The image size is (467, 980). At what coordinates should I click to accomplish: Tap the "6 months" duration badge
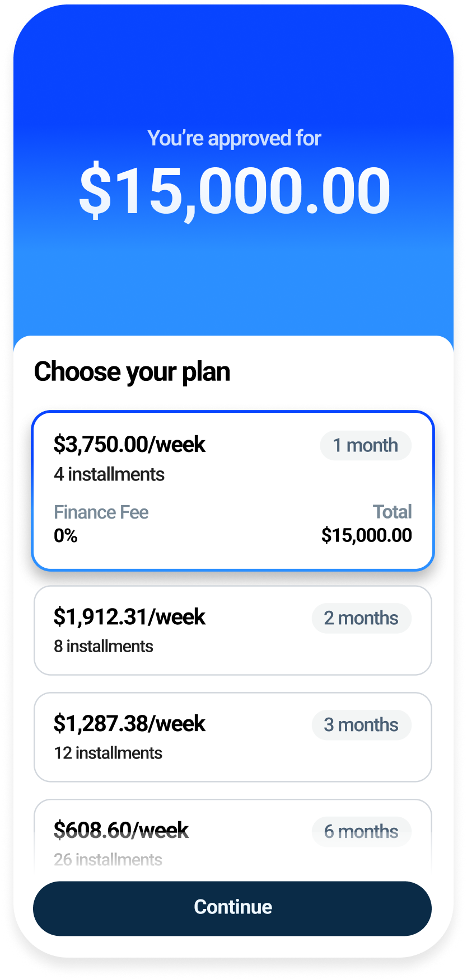[x=361, y=832]
